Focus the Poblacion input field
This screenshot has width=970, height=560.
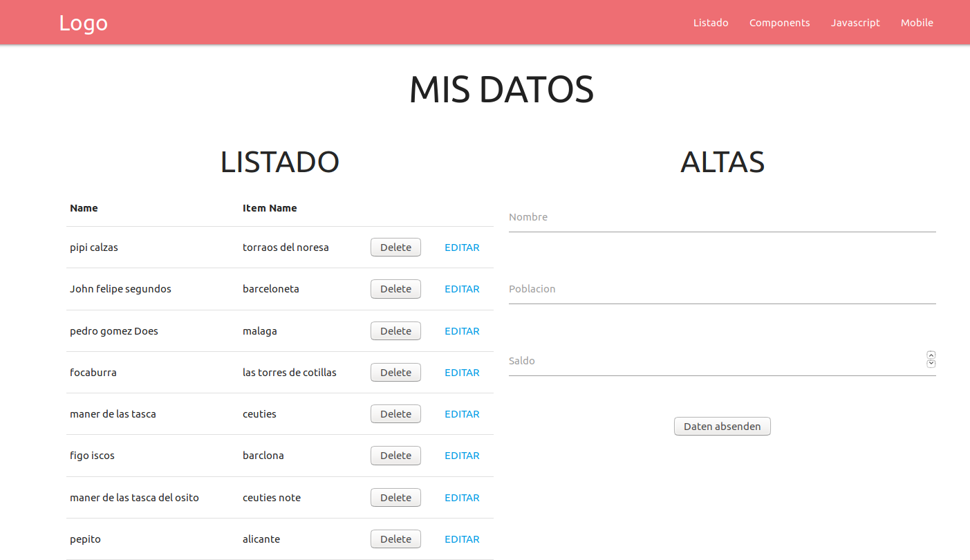(722, 289)
